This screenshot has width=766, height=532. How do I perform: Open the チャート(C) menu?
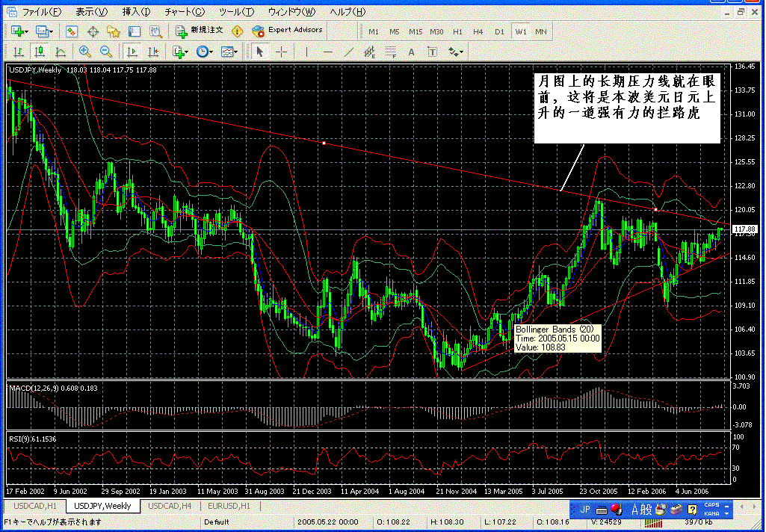click(x=185, y=12)
